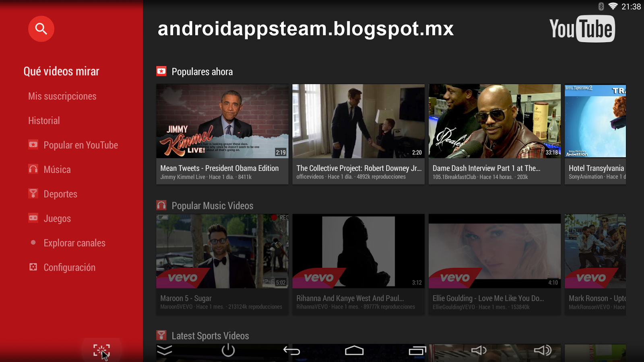Click the Bluetooth status icon
Viewport: 644px width, 362px height.
pyautogui.click(x=601, y=6)
